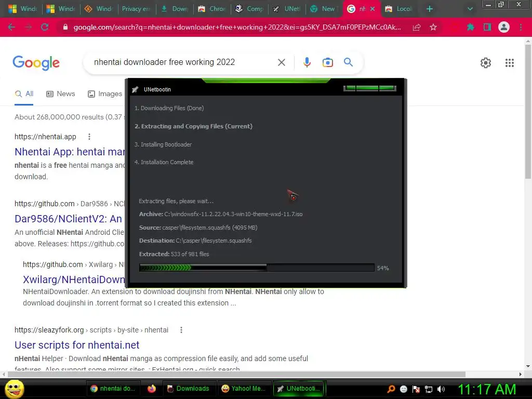Expand the tab search dropdown arrow

[470, 9]
